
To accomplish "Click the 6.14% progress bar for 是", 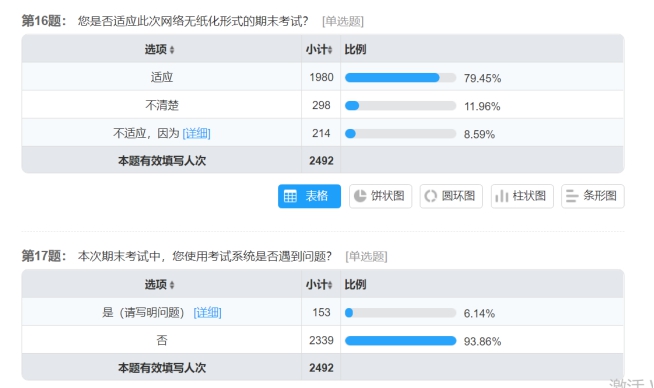I will point(400,313).
